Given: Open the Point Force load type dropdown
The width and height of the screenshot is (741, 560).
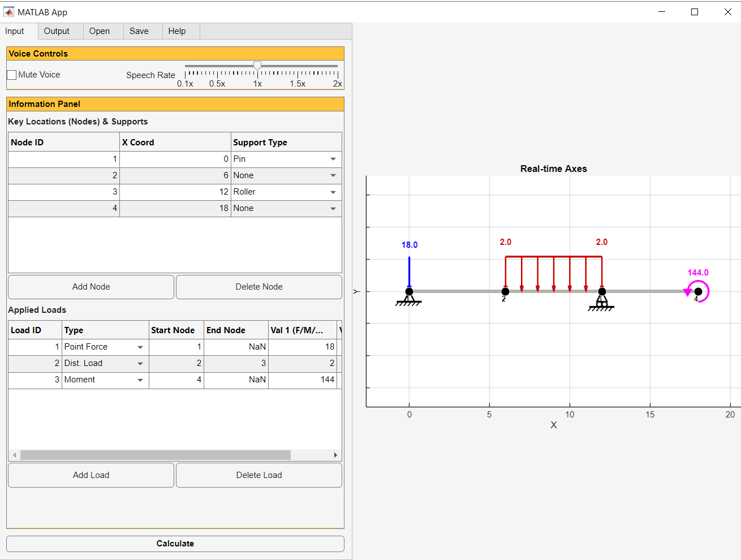Looking at the screenshot, I should pos(140,347).
